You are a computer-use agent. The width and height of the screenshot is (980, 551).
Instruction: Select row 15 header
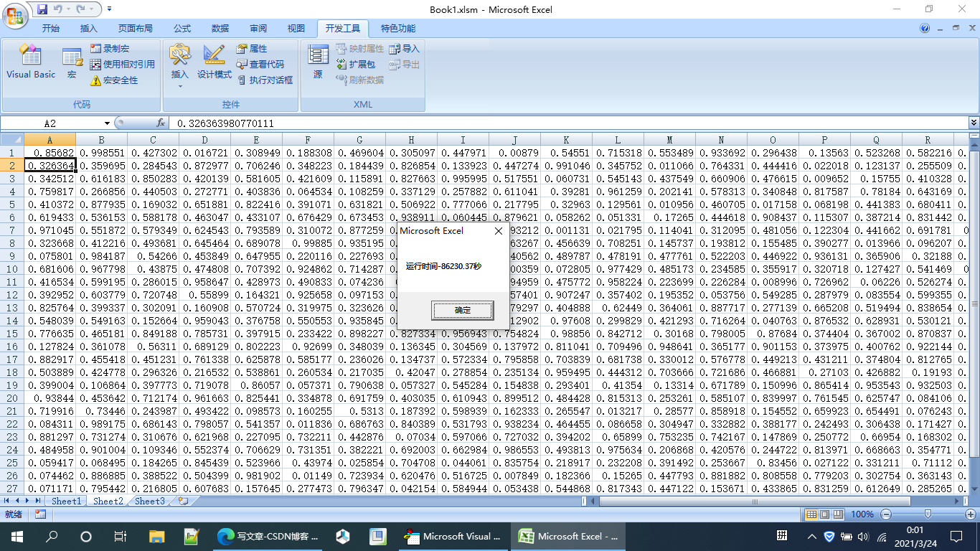(12, 334)
